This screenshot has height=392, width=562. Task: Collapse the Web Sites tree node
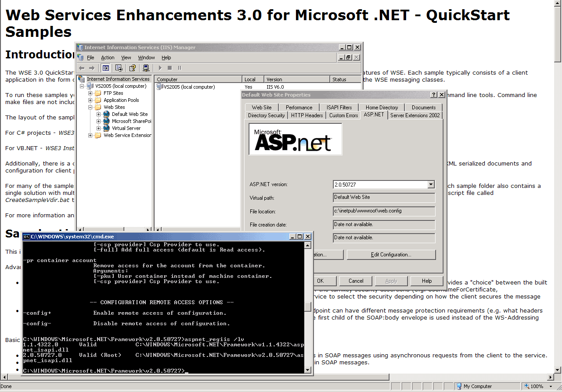tap(90, 107)
